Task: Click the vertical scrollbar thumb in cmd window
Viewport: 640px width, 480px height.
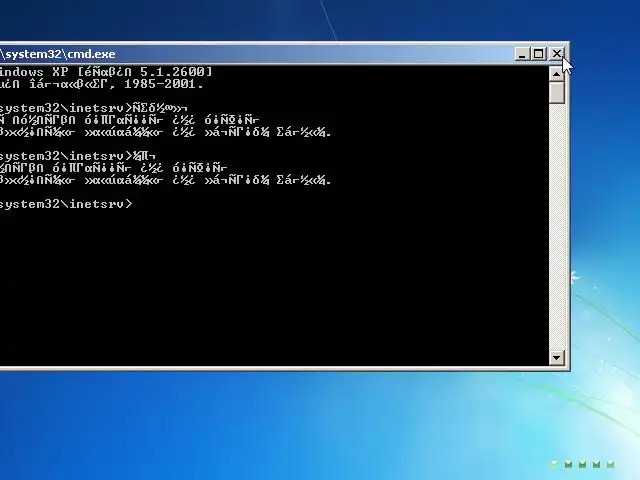Action: point(556,92)
